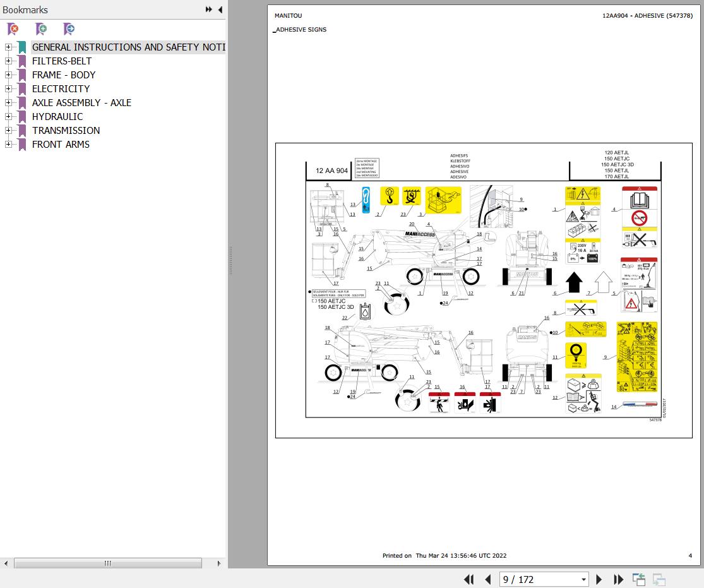Go to last page
This screenshot has height=588, width=704.
point(618,579)
